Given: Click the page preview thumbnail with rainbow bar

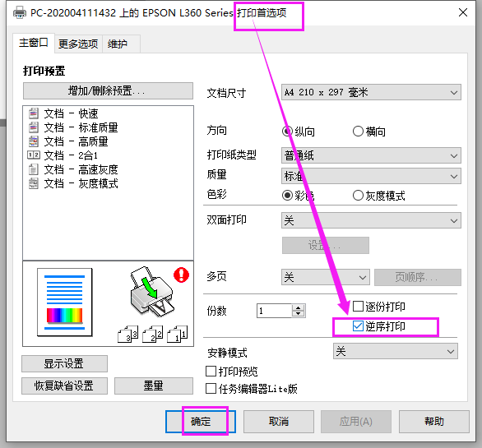Looking at the screenshot, I should click(x=64, y=302).
